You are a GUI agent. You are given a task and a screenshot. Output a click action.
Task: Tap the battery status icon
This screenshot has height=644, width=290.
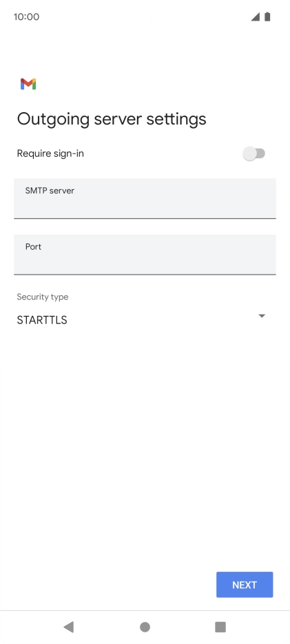click(267, 17)
